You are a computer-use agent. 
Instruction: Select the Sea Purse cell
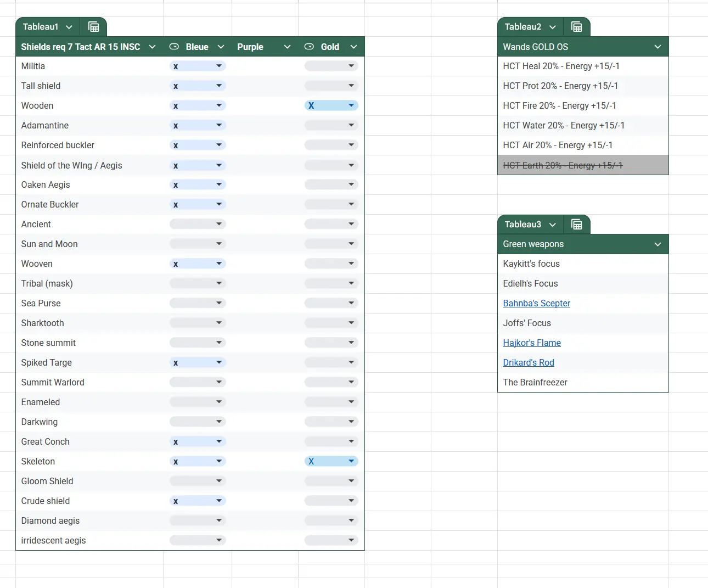(89, 303)
